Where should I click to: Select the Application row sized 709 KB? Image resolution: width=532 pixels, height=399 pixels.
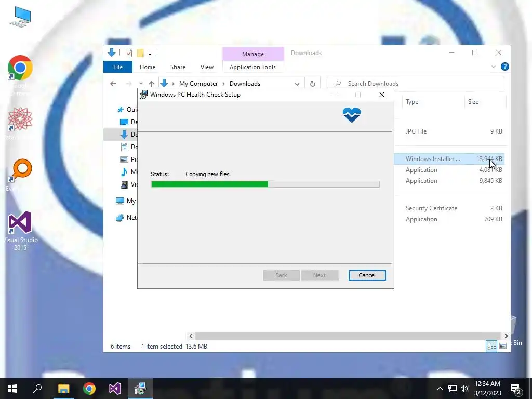449,219
